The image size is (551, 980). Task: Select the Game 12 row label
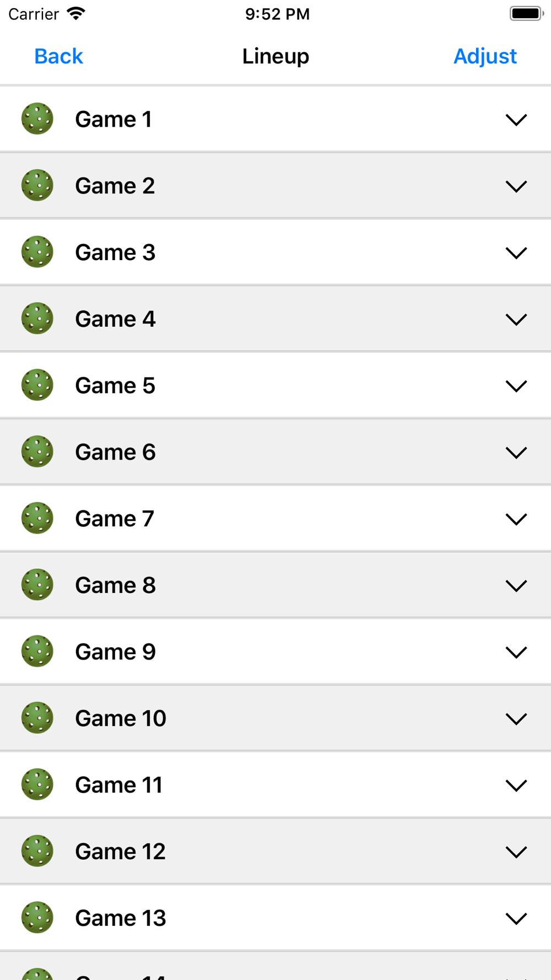coord(120,852)
